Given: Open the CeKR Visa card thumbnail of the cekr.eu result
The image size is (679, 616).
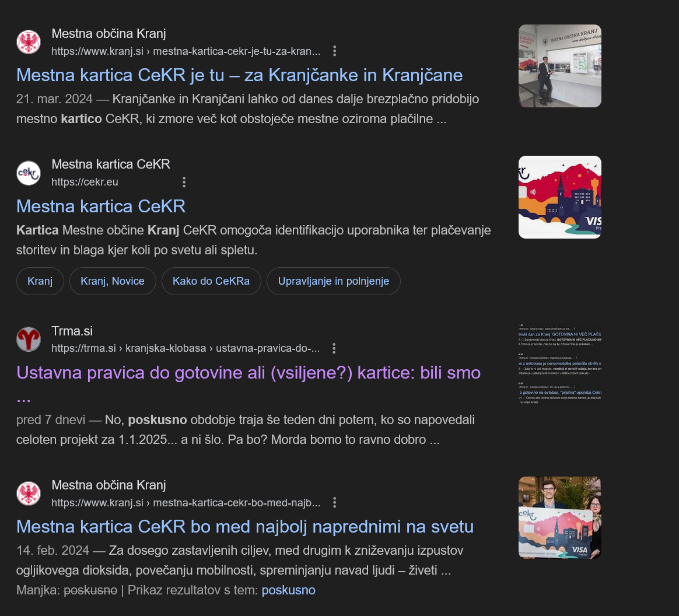Looking at the screenshot, I should point(560,197).
